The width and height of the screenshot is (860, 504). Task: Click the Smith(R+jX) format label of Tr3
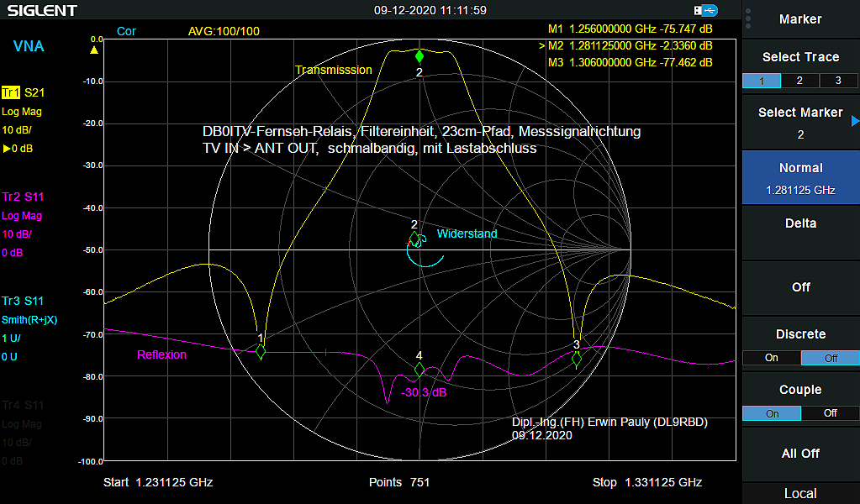pos(29,320)
